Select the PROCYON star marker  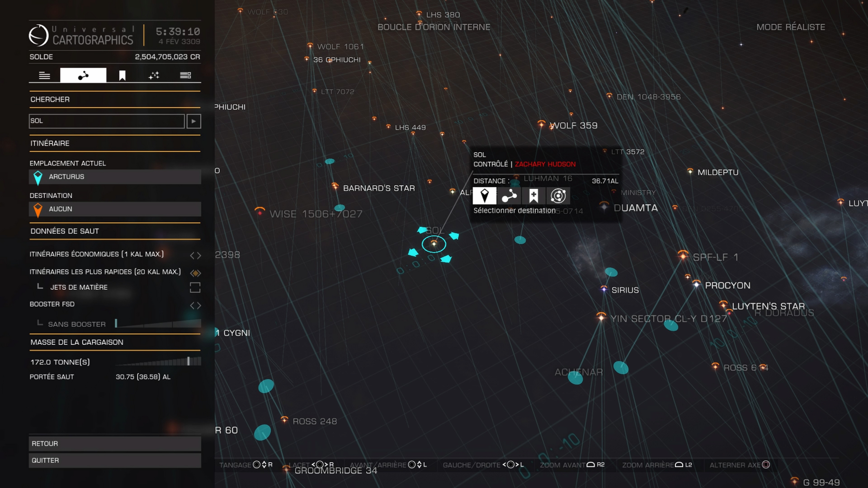click(697, 284)
